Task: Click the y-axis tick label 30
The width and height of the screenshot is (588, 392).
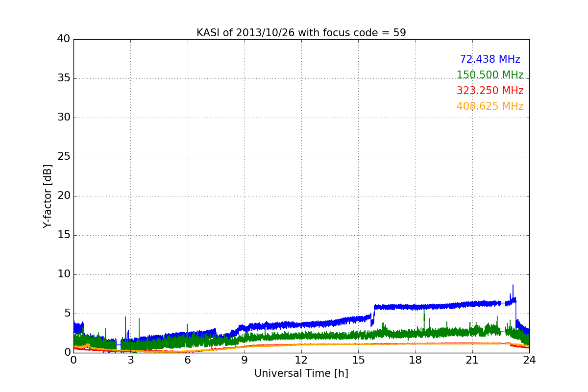Action: click(x=64, y=118)
